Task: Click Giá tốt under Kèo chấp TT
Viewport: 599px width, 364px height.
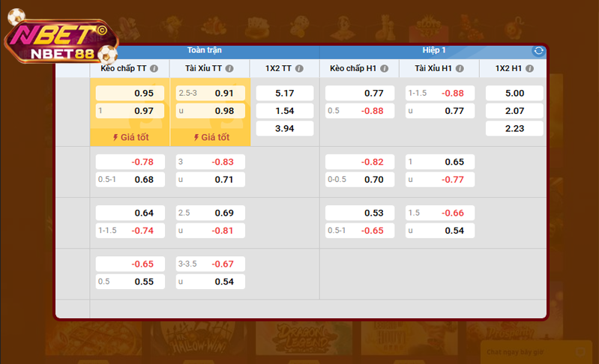Action: tap(130, 138)
